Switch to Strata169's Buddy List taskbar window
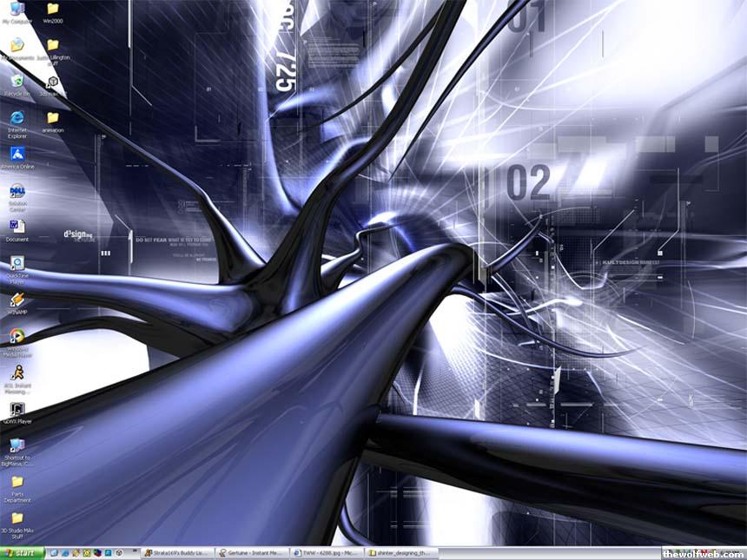The image size is (747, 560). click(178, 553)
